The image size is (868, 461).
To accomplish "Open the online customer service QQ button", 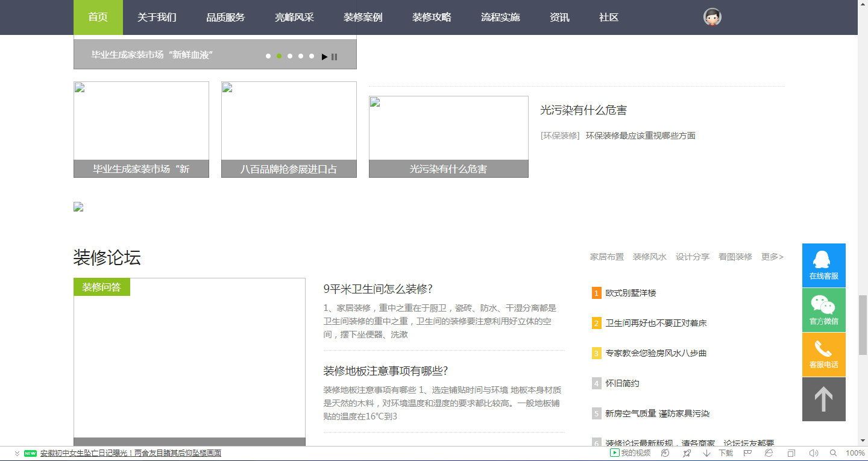I will pyautogui.click(x=823, y=265).
